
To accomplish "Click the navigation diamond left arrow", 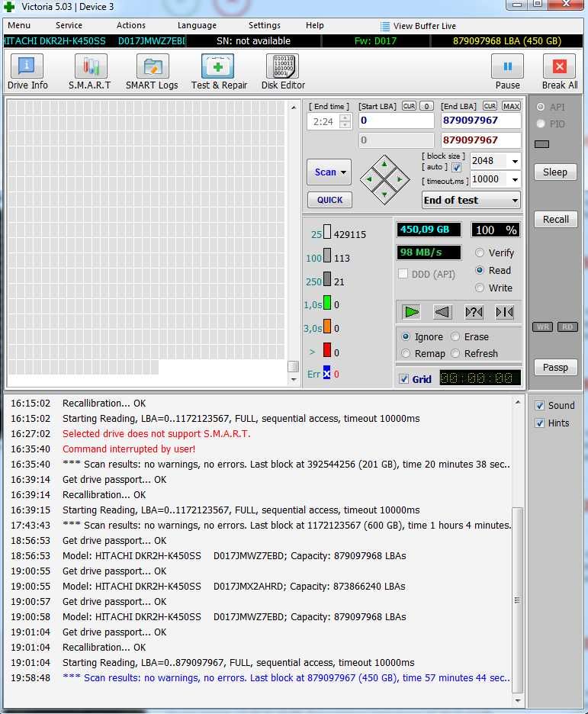I will (369, 179).
